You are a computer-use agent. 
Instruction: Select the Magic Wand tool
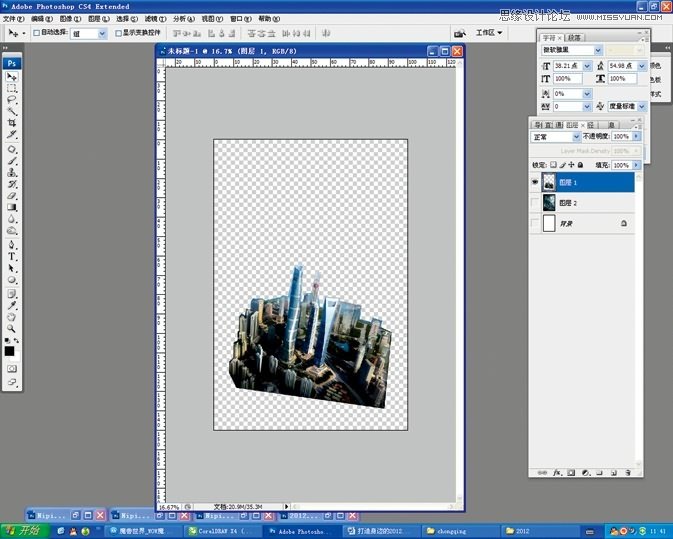click(x=12, y=112)
